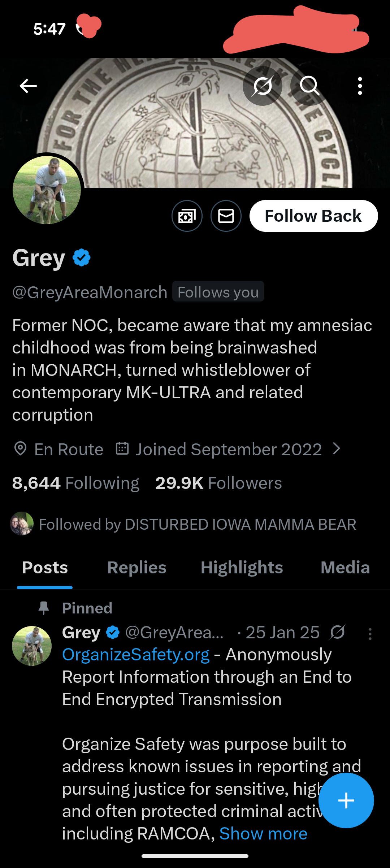Open the OrganizeSafety.org link

pos(136,655)
